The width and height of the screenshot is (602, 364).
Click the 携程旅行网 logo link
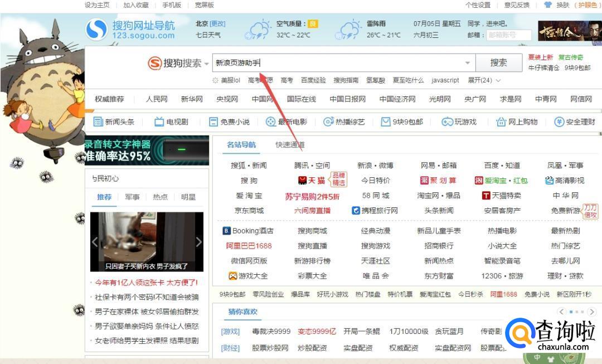[x=375, y=210]
